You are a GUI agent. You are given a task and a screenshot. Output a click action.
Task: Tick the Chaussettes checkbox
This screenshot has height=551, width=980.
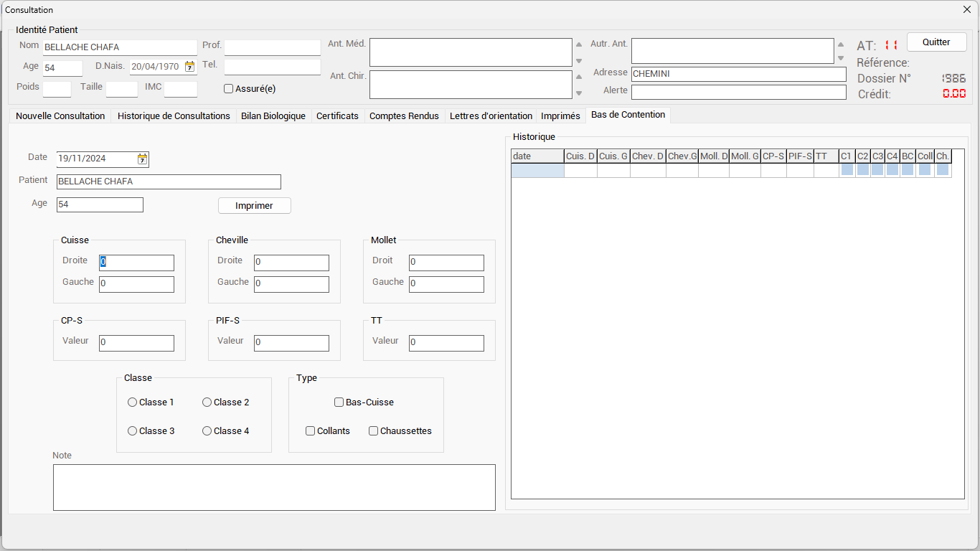(374, 431)
